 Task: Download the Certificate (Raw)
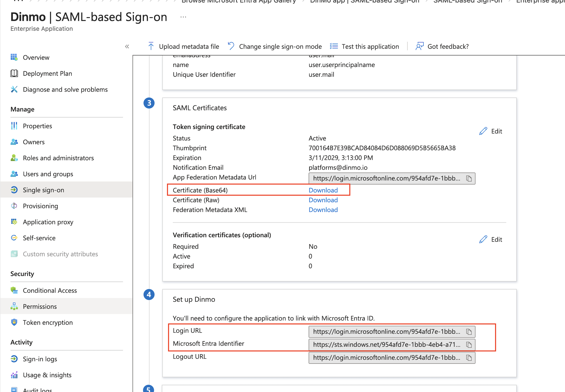tap(323, 200)
